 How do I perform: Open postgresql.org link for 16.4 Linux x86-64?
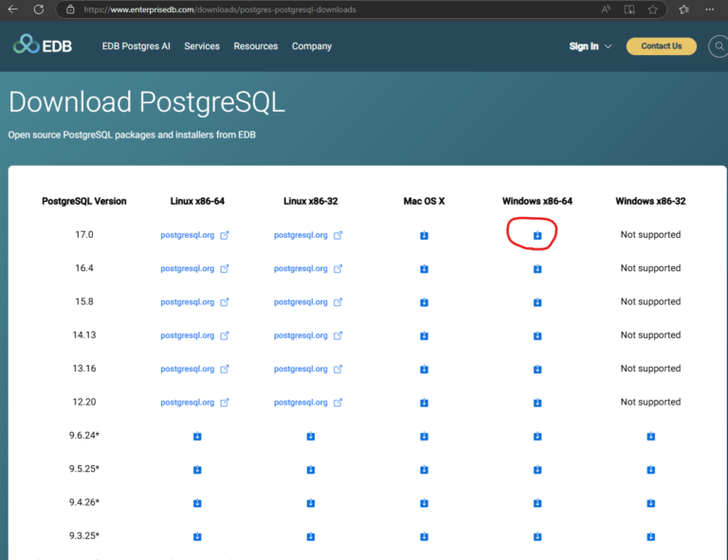194,269
